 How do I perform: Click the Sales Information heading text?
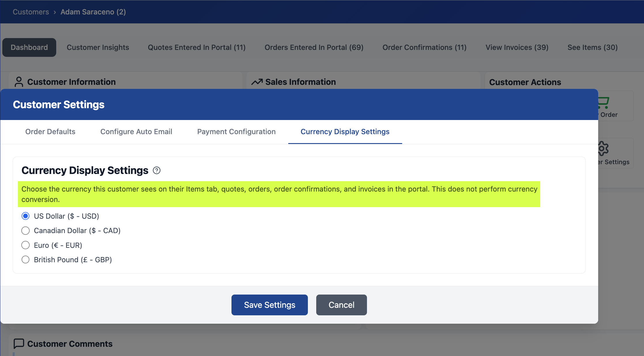click(x=300, y=82)
